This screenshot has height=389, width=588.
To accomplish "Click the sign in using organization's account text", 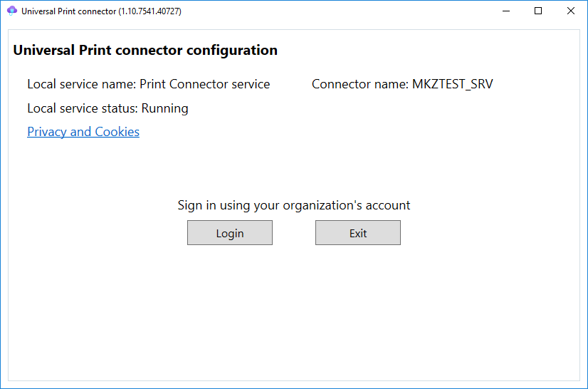I will [x=294, y=205].
